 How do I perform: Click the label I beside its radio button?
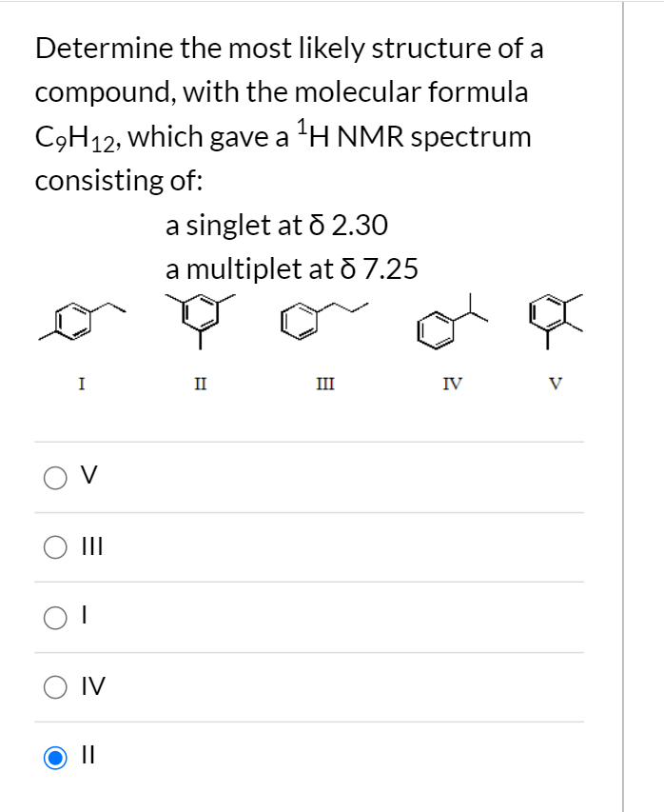pyautogui.click(x=84, y=616)
